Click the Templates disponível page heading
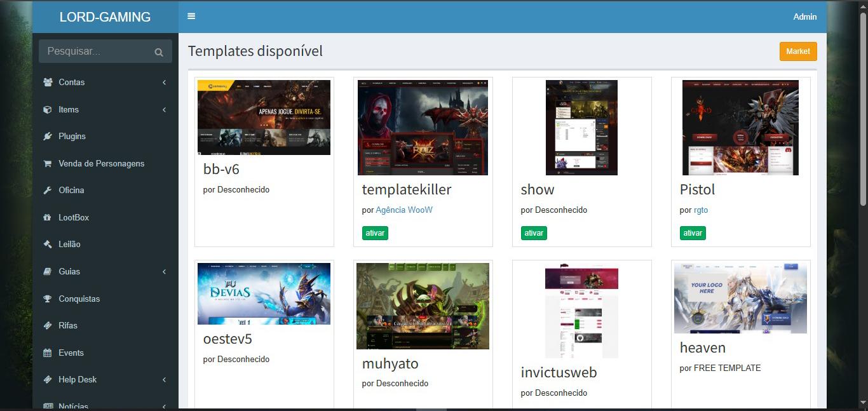868x411 pixels. coord(255,51)
